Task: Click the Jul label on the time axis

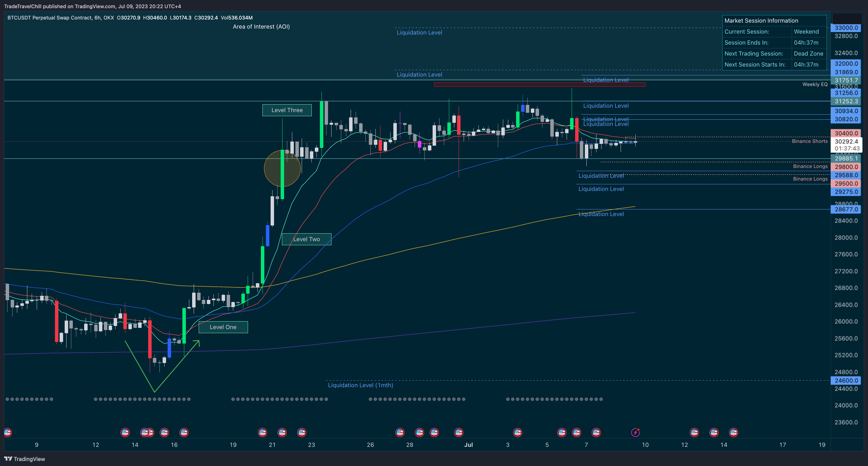Action: coord(468,445)
